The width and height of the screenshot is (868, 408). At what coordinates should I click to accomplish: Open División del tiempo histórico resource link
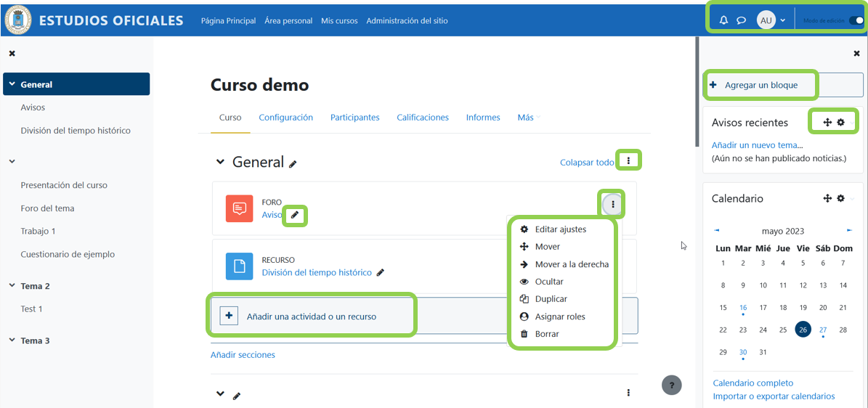point(317,272)
